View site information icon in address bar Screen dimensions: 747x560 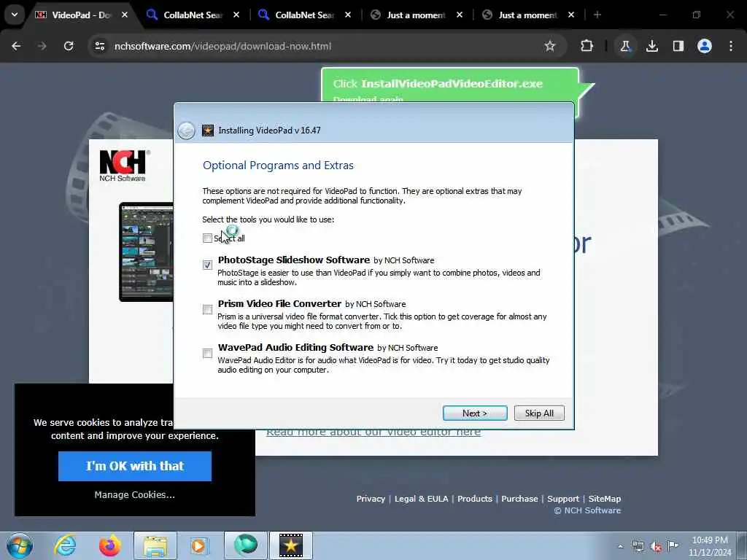coord(99,46)
